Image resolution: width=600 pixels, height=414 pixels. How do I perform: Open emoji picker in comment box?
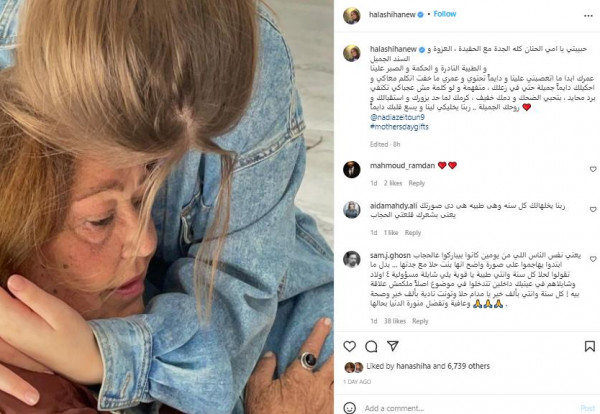click(349, 408)
